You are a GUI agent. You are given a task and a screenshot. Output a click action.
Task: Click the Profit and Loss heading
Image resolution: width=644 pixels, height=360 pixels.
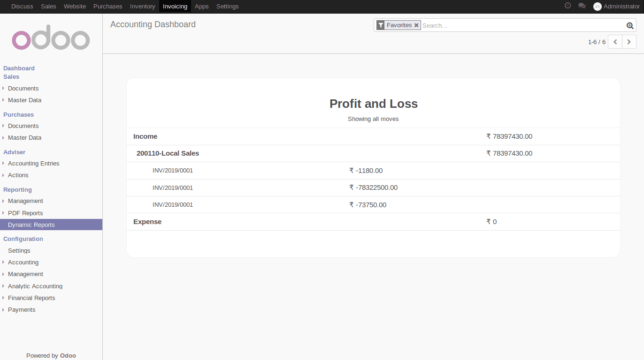coord(374,104)
